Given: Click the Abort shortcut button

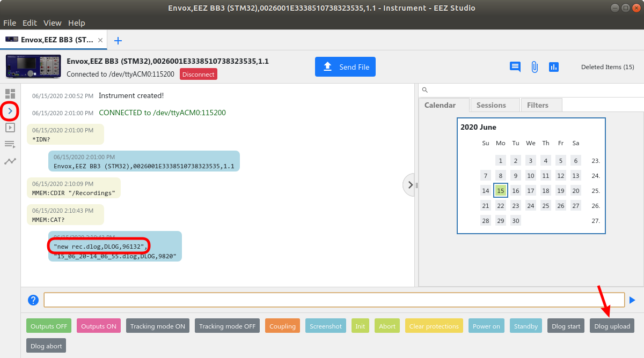Looking at the screenshot, I should [x=387, y=326].
